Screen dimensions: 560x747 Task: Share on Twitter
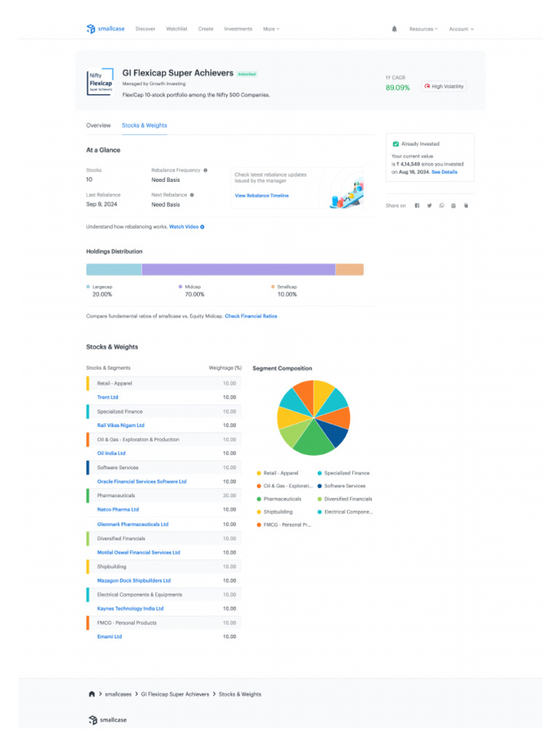pos(429,206)
